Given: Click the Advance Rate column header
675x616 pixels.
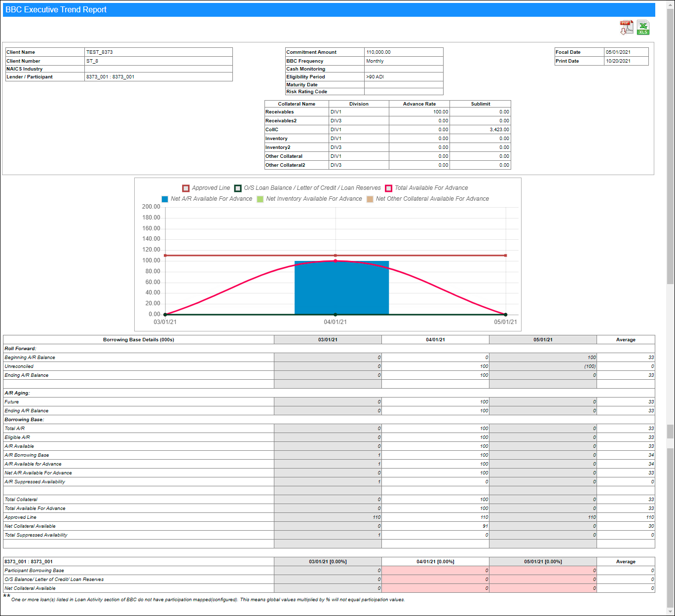Looking at the screenshot, I should (x=419, y=104).
